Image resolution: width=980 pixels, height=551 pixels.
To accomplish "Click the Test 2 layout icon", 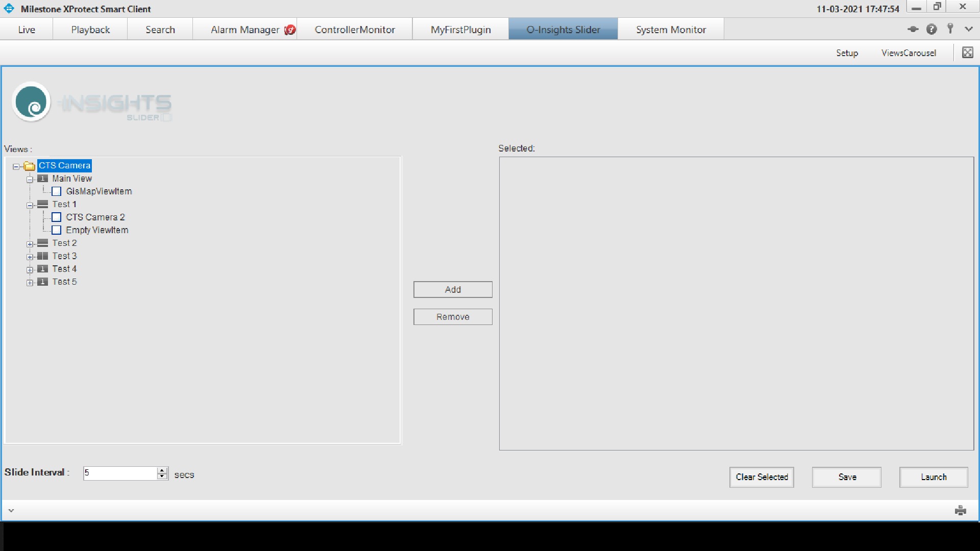I will click(43, 243).
